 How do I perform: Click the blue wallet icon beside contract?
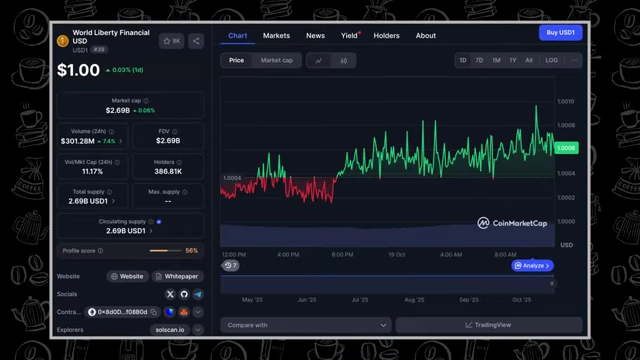click(x=169, y=312)
